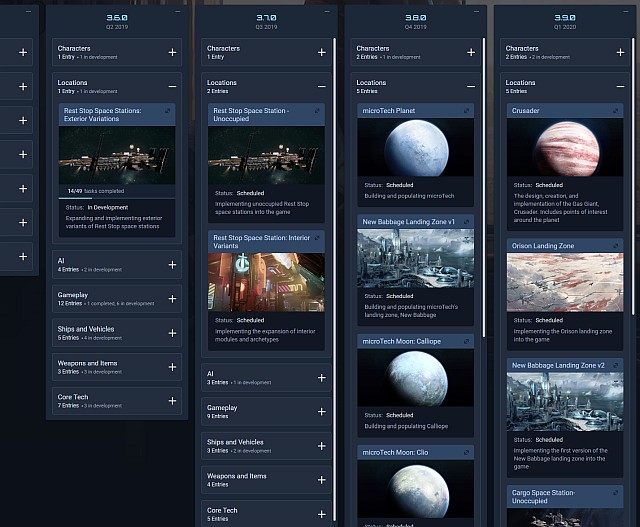
Task: Expand Ships and Vehicles in release 3.7.0
Action: pyautogui.click(x=322, y=446)
